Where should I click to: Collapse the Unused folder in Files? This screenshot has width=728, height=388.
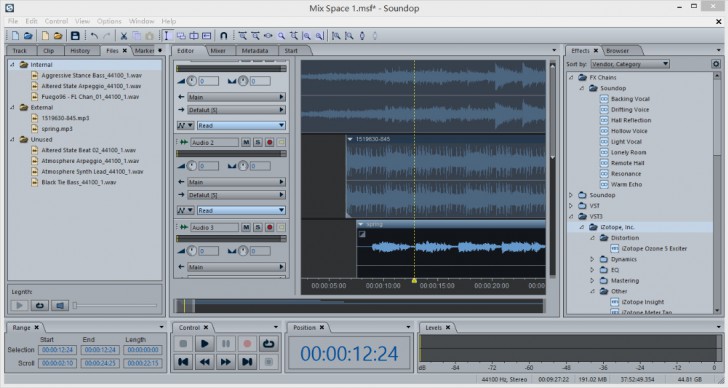point(13,139)
